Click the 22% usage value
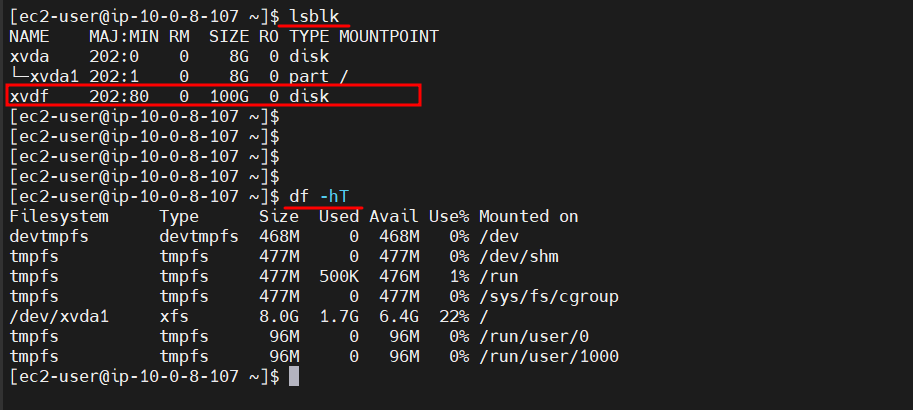This screenshot has height=410, width=913. (x=454, y=317)
